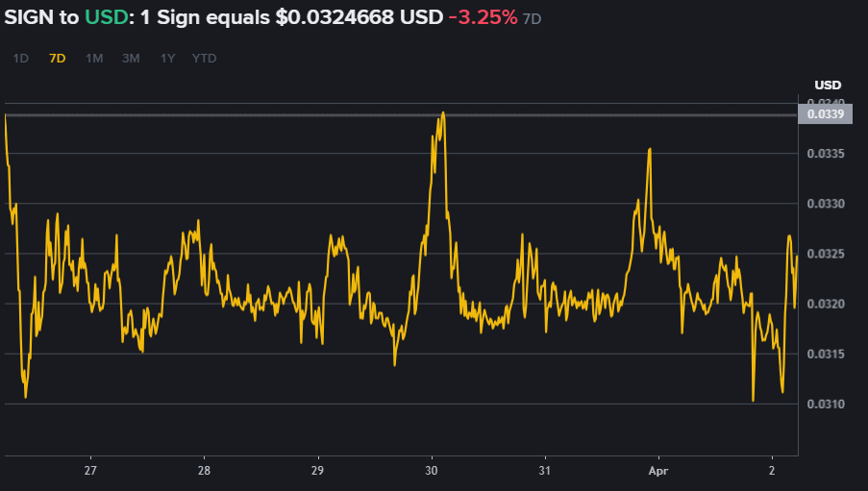
Task: Switch chart to 1M range
Action: 94,58
